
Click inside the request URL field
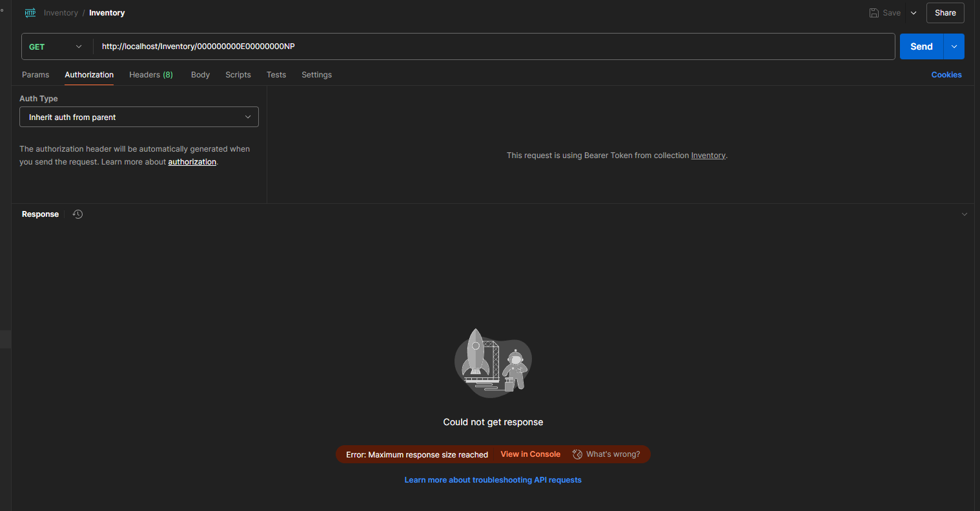491,46
